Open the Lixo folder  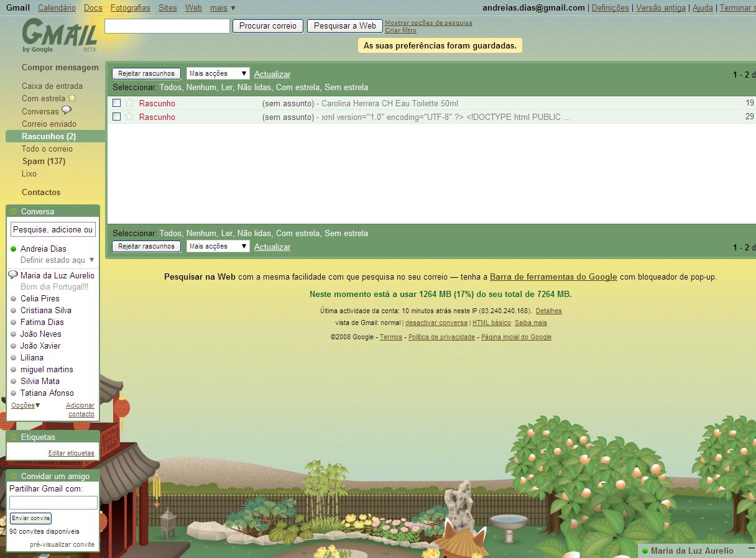pos(29,173)
